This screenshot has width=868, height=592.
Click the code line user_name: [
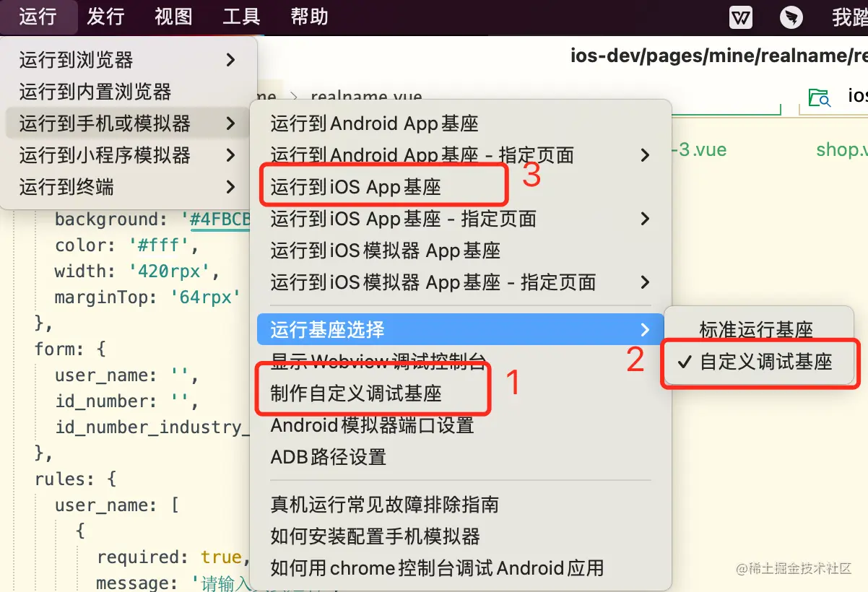point(116,505)
